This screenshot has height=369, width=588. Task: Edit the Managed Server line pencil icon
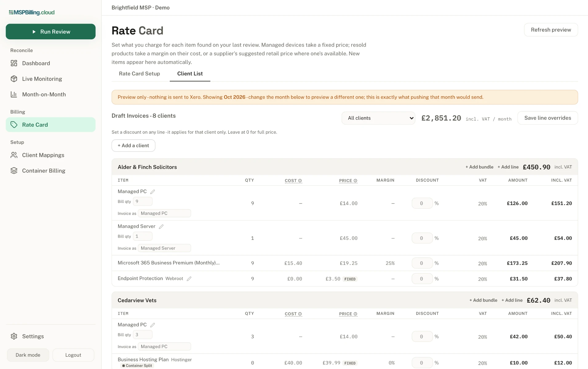(x=161, y=227)
